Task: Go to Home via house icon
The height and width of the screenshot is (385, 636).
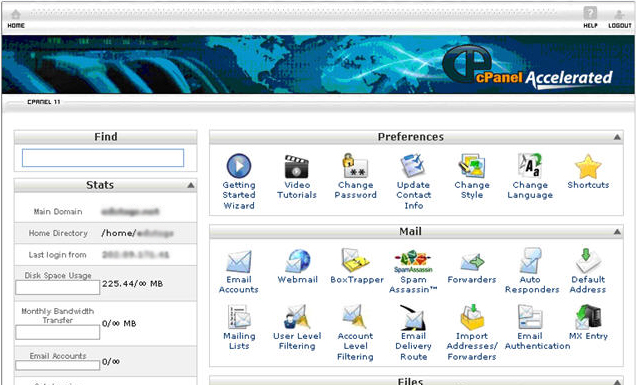Action: pos(16,15)
